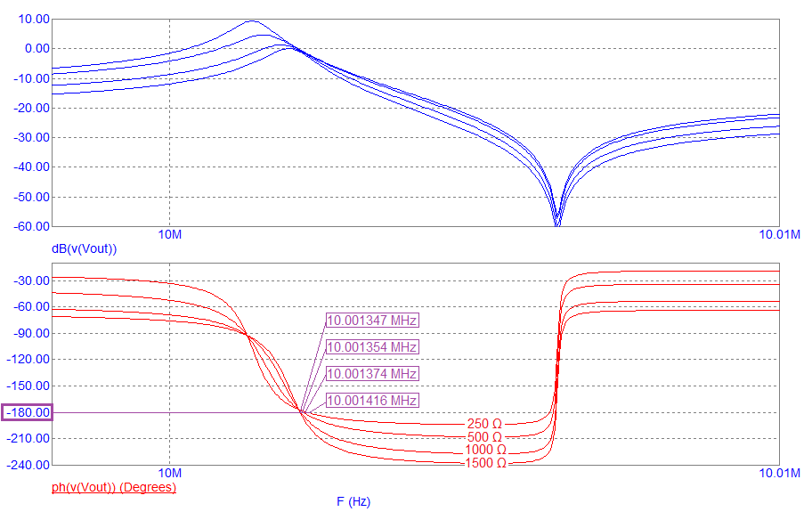812x520 pixels.
Task: Click the 10M label under the gain plot
Action: 169,235
